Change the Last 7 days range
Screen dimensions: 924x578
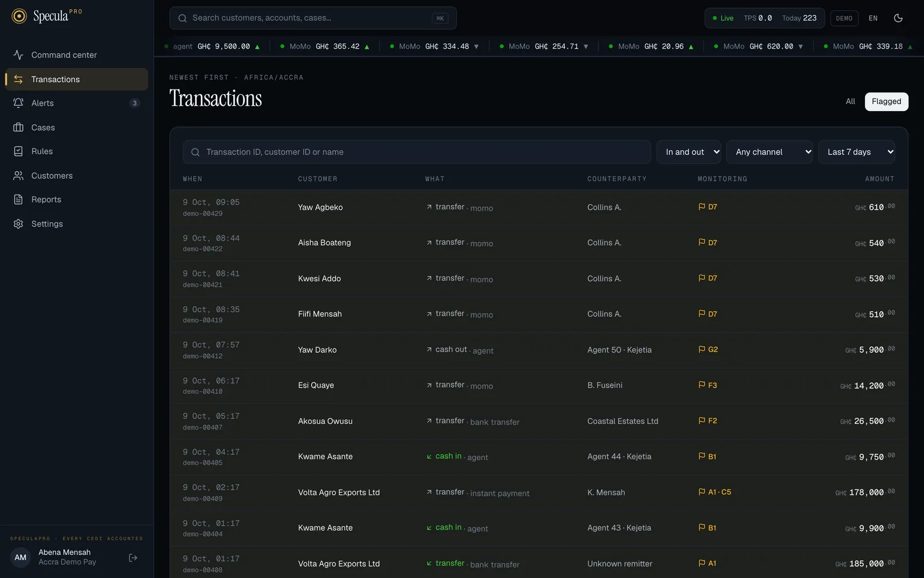[856, 152]
